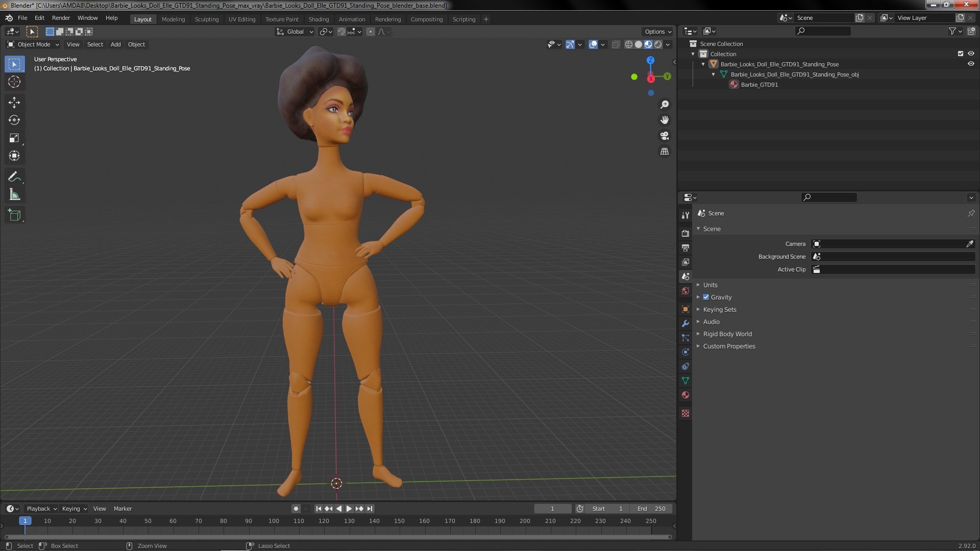The image size is (980, 551).
Task: Open the View Layer properties tab
Action: tap(685, 262)
